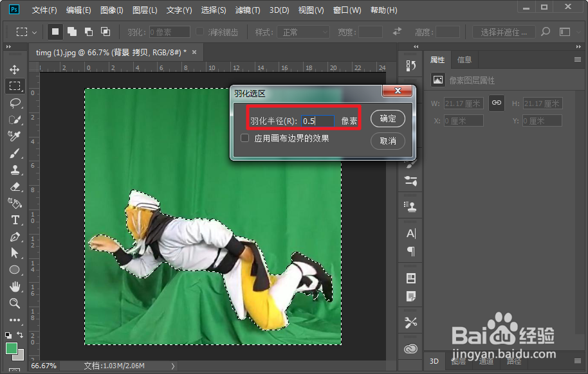Image resolution: width=588 pixels, height=374 pixels.
Task: Select the Rectangular Marquee tool
Action: [x=15, y=86]
